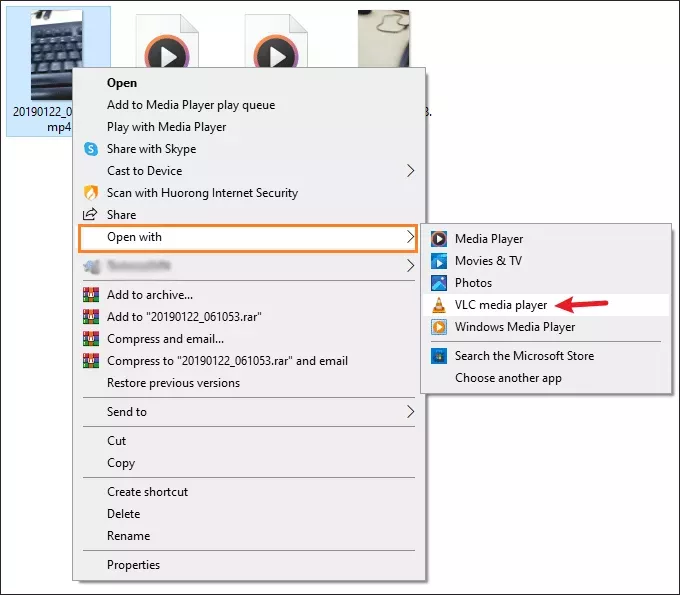Click the Microsoft Store icon
680x595 pixels.
pyautogui.click(x=439, y=356)
